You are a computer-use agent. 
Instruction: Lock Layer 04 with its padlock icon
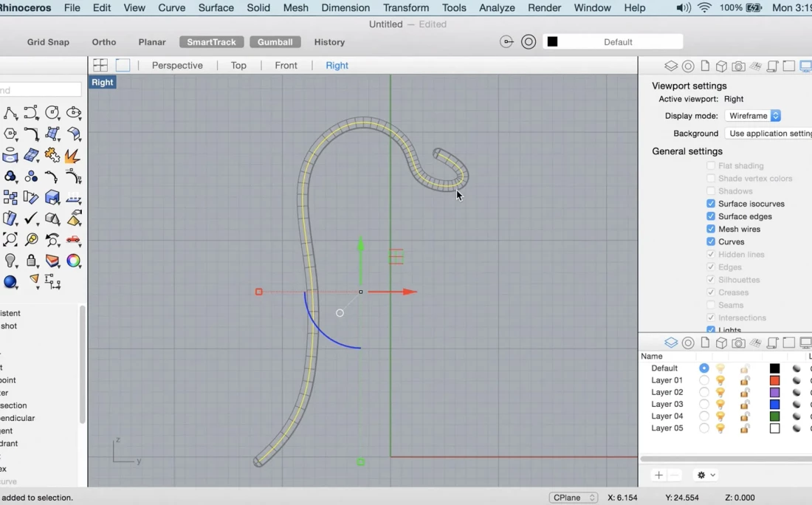(745, 416)
